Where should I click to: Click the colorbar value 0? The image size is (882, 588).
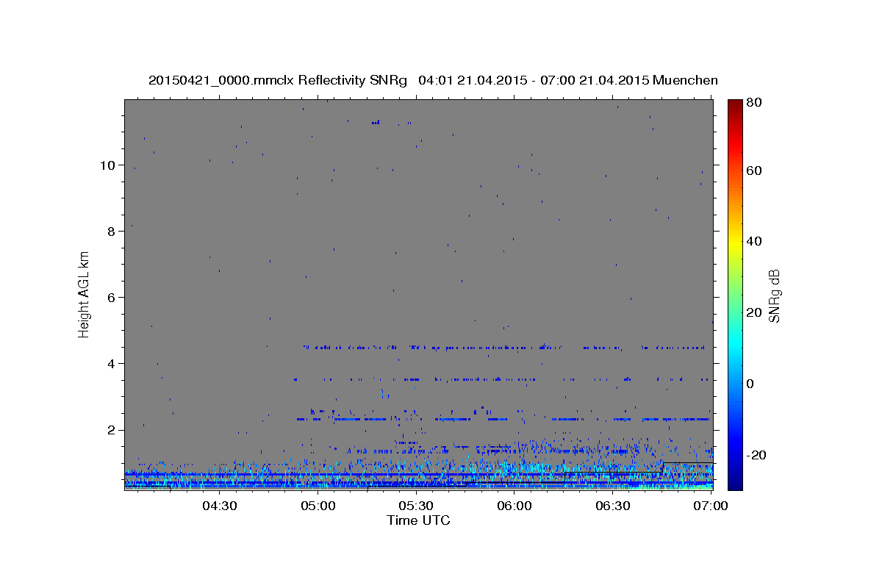[x=751, y=384]
